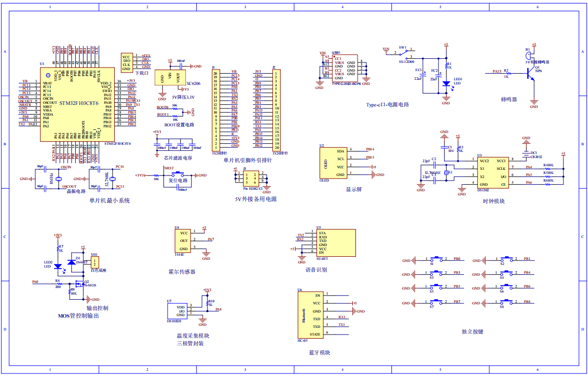Click the 8MHz crystal oscillator
This screenshot has height=376, width=588.
coord(58,179)
